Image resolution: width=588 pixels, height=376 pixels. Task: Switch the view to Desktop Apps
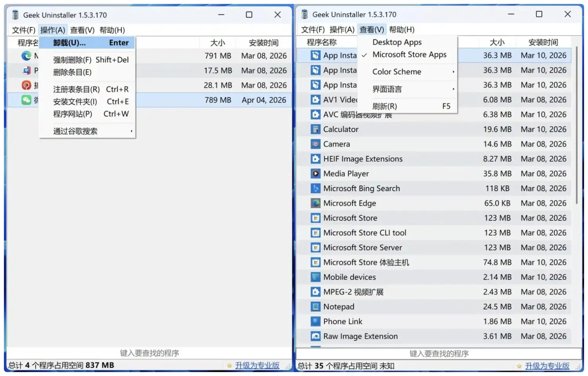pyautogui.click(x=407, y=42)
